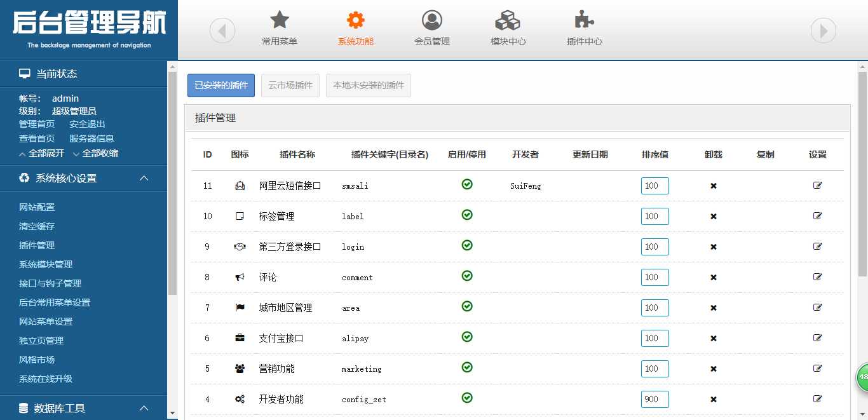
Task: Click edit settings icon for 标签管理
Action: (818, 216)
